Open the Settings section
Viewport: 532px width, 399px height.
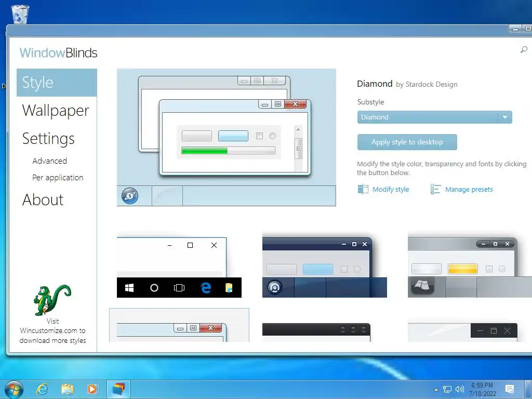48,138
